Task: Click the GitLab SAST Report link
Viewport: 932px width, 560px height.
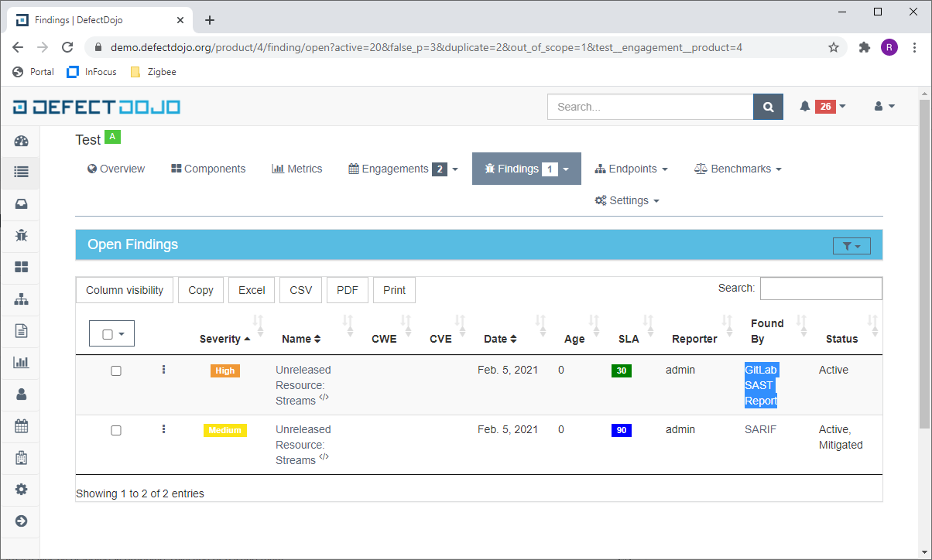Action: point(761,384)
